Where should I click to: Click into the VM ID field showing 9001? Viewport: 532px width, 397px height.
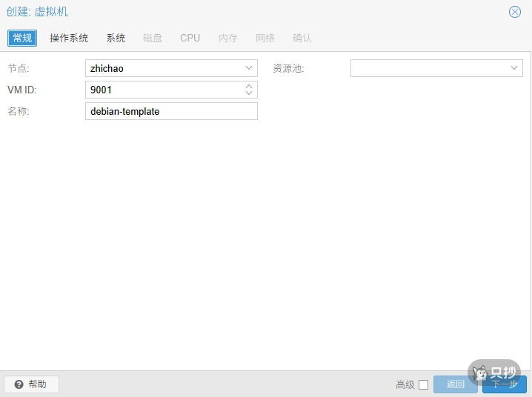(163, 90)
